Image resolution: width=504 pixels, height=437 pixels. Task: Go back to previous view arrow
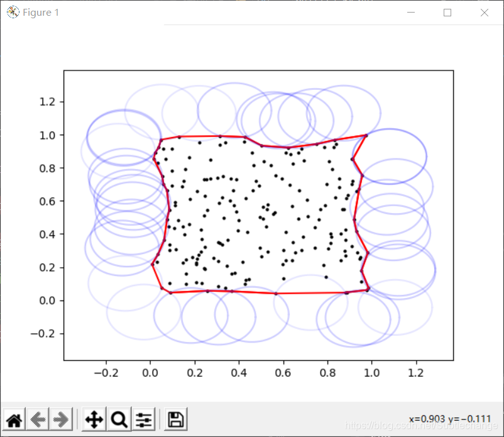tap(38, 419)
